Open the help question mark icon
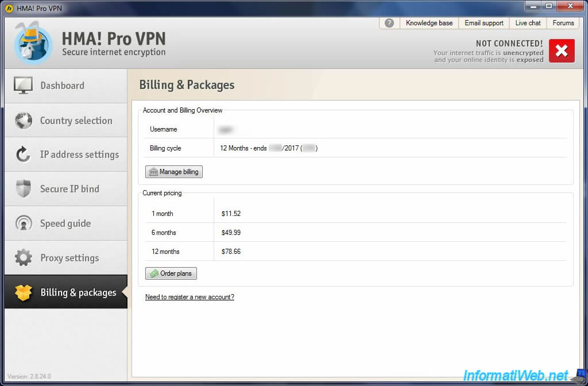The height and width of the screenshot is (386, 588). (x=389, y=23)
